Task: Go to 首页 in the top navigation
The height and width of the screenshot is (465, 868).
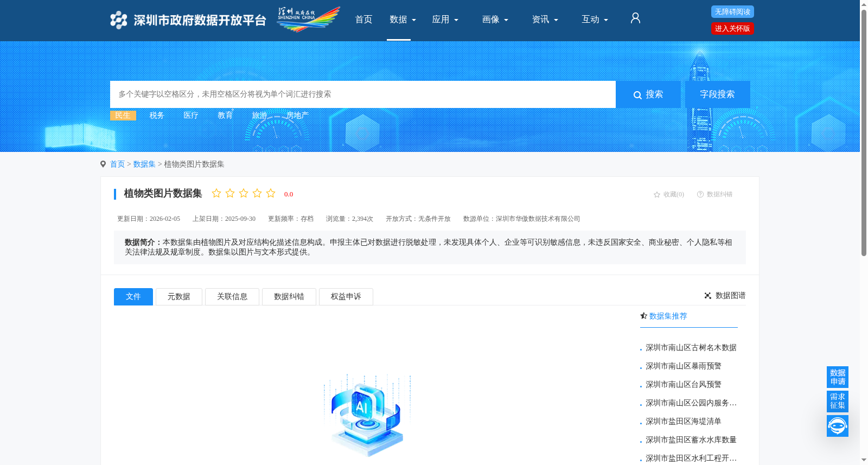Action: point(363,20)
